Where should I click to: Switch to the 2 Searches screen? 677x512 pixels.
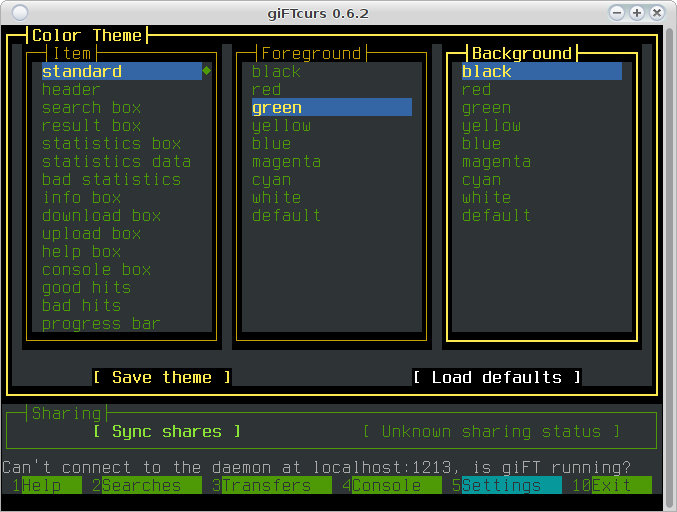click(x=147, y=485)
